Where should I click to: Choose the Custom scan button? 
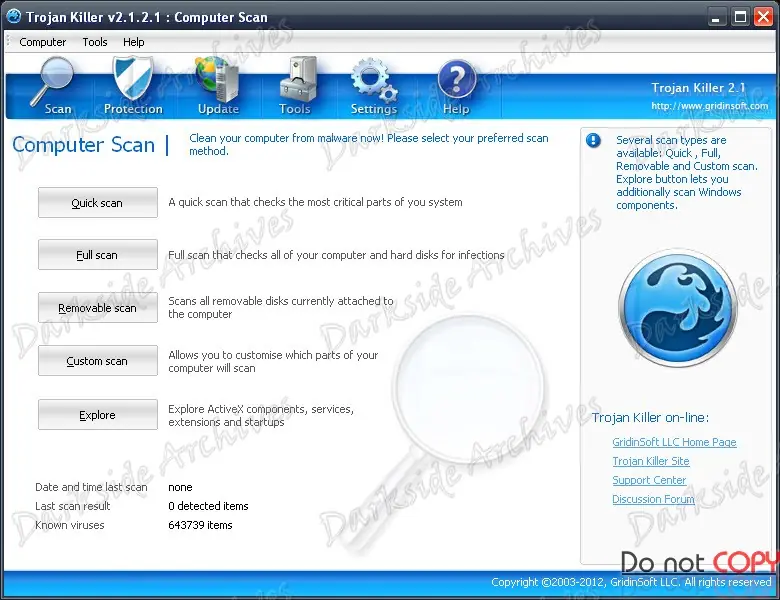tap(98, 361)
